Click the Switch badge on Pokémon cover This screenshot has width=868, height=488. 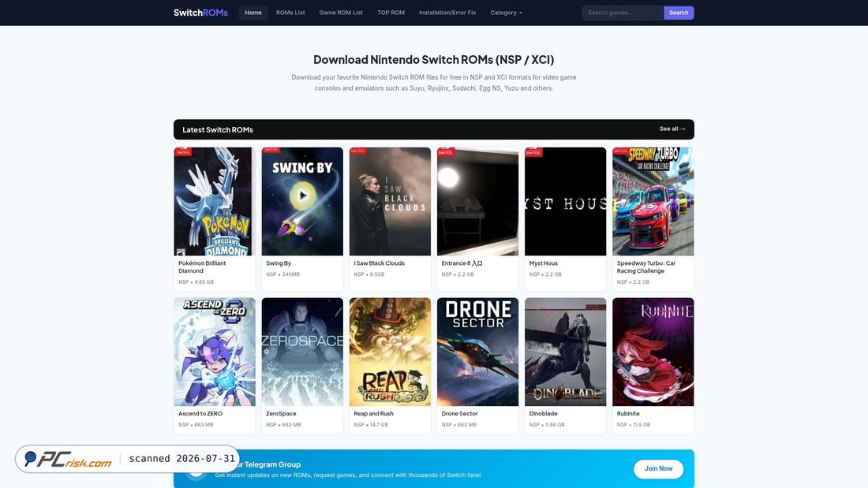(183, 151)
